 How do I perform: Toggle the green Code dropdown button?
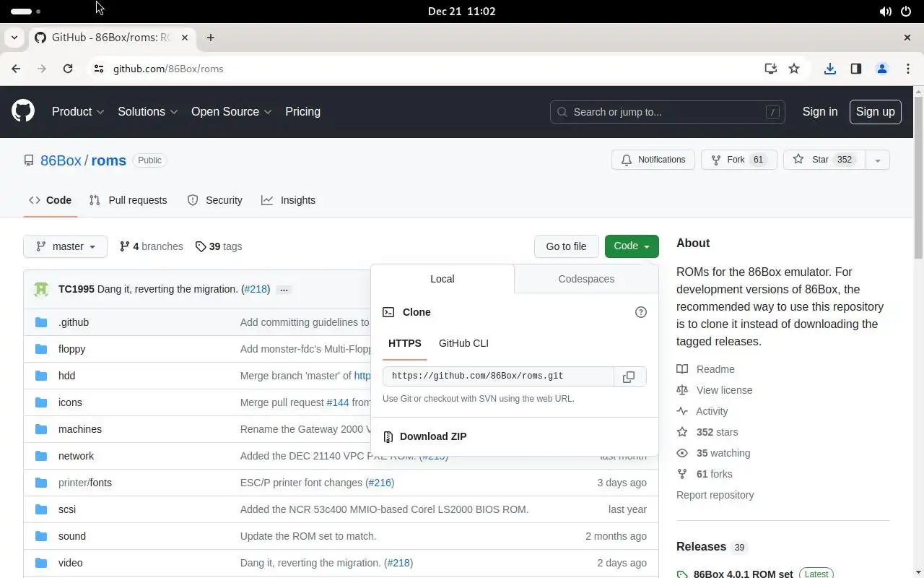coord(632,246)
